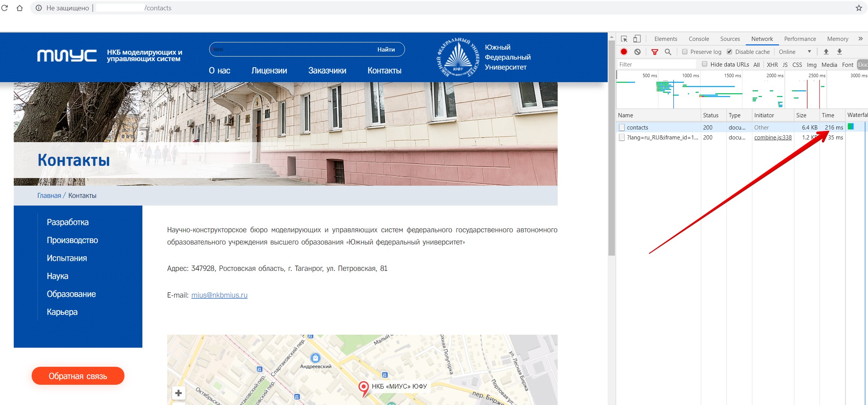Image resolution: width=868 pixels, height=405 pixels.
Task: Open the mius@nkbmius.ru email link
Action: click(x=219, y=295)
